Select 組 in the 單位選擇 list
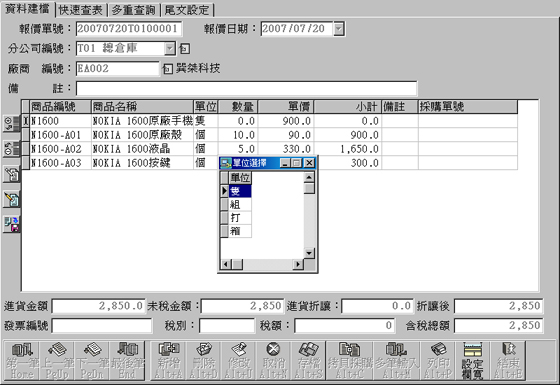Image resolution: width=560 pixels, height=385 pixels. click(240, 205)
